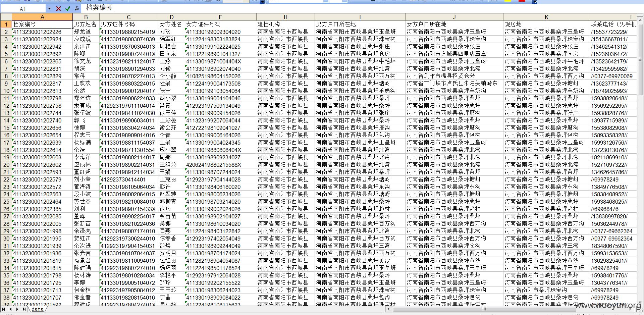644x315 pixels.
Task: Select phone cell //0377-69970069
Action: tap(613, 76)
